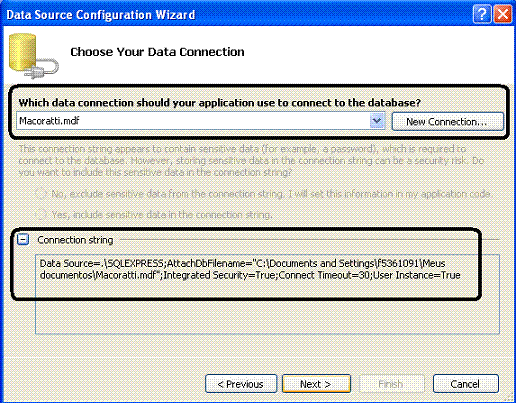Click the 'Connection string' section label
516x403 pixels.
75,240
